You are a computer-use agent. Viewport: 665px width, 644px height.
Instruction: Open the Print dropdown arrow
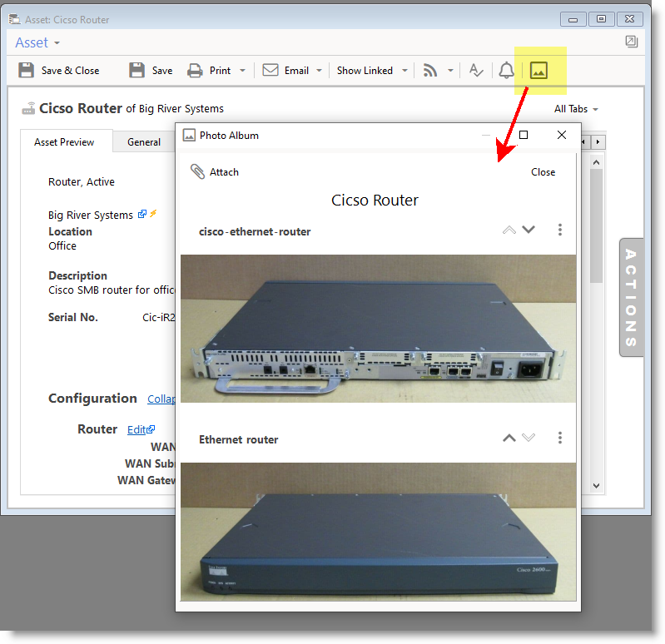243,71
